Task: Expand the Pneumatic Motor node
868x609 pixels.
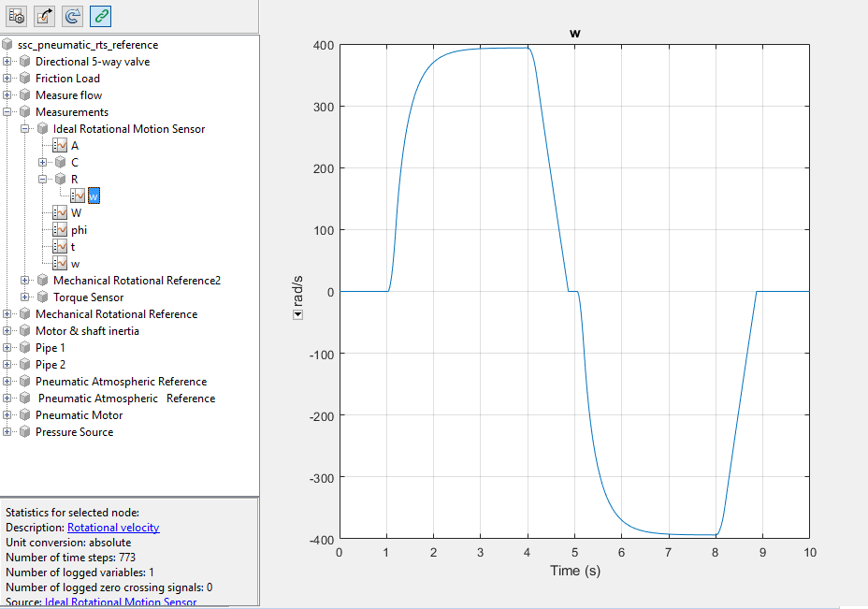Action: pyautogui.click(x=7, y=415)
